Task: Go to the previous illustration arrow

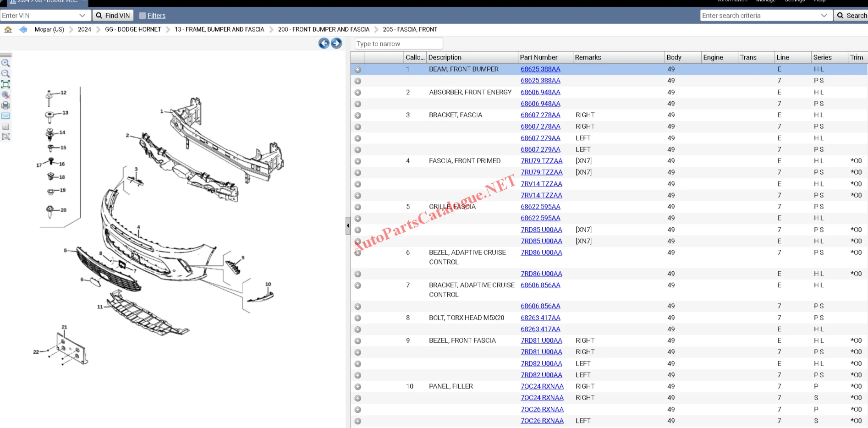Action: coord(324,43)
